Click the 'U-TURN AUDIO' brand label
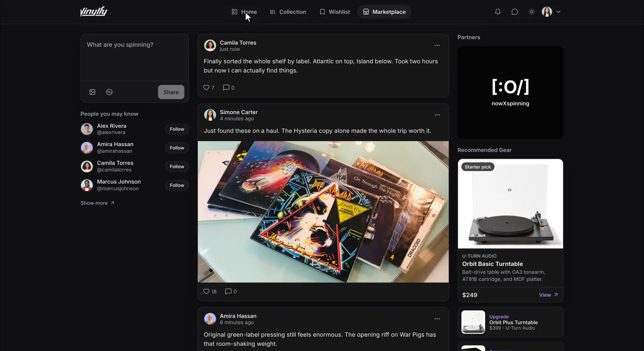644x351 pixels. 479,256
